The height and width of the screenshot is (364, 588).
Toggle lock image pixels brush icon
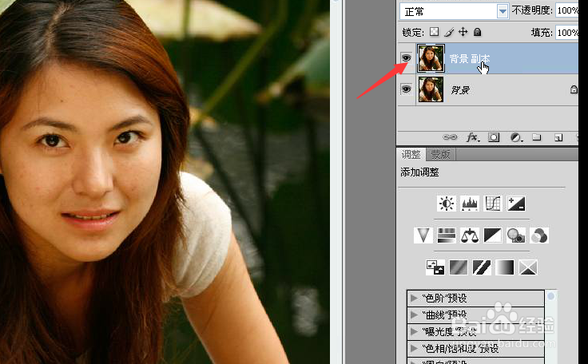tap(448, 32)
